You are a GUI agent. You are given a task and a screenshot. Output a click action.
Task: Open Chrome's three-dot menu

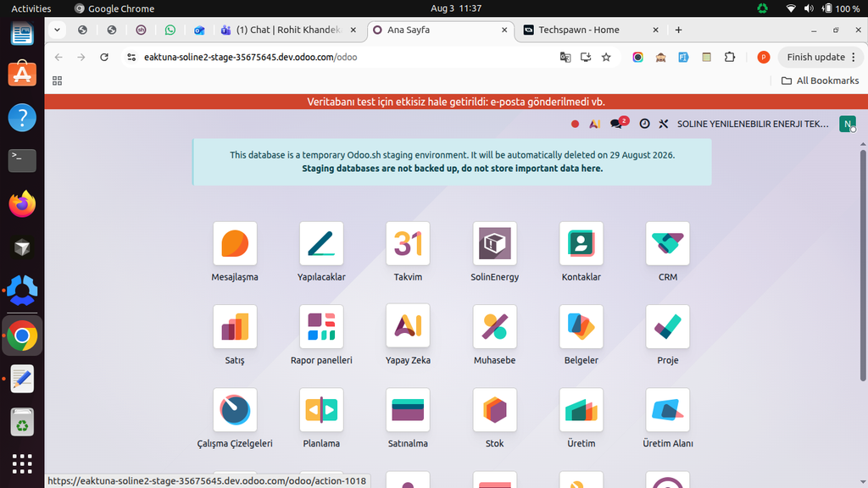click(x=854, y=57)
